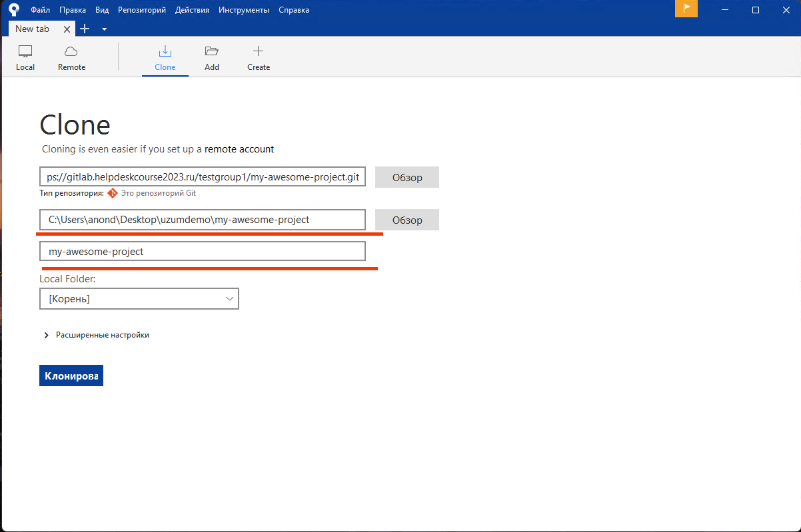Viewport: 801px width, 532px height.
Task: Open the Репозиторий menu
Action: (142, 10)
